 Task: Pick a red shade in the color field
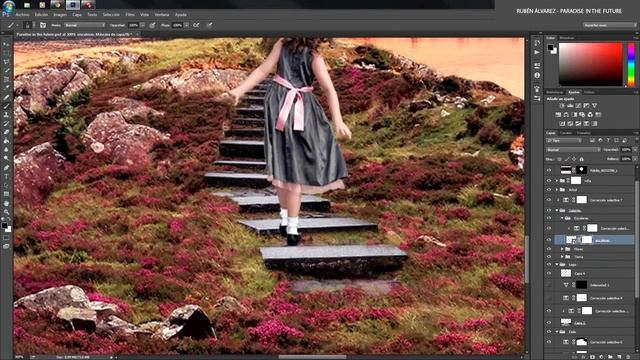590,64
